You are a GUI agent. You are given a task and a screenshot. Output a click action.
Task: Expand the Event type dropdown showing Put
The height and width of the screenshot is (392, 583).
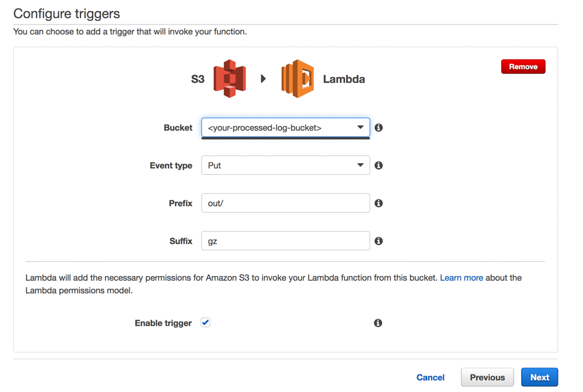[x=285, y=165]
